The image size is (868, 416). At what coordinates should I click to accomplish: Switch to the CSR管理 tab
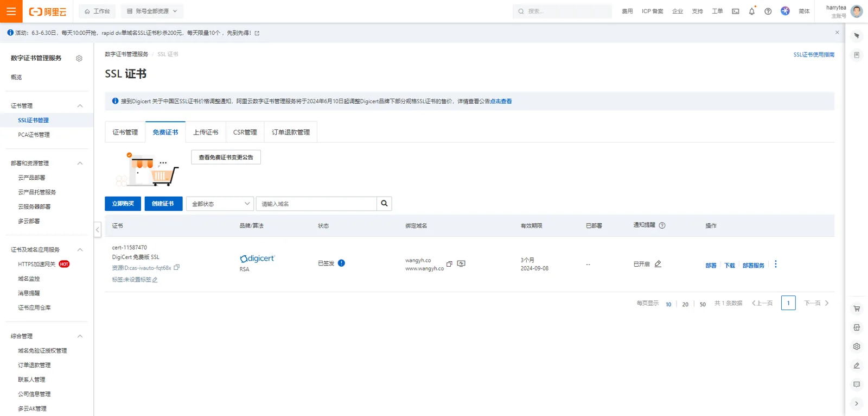[x=245, y=133]
